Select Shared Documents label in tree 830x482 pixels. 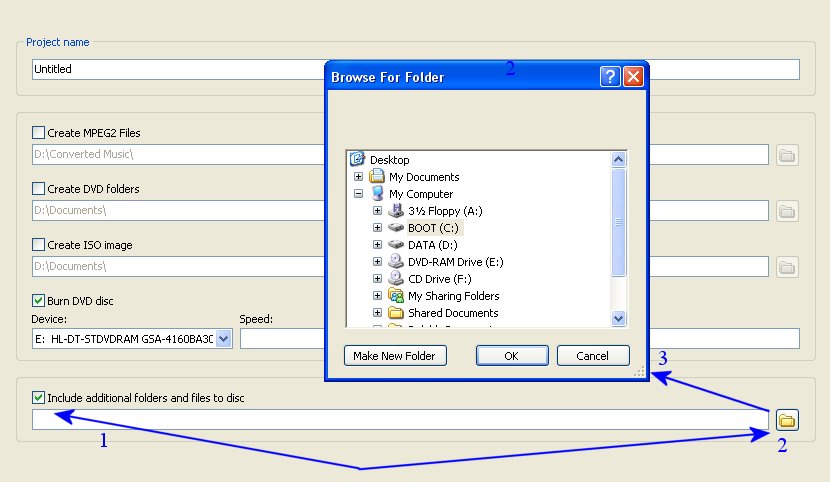click(453, 313)
